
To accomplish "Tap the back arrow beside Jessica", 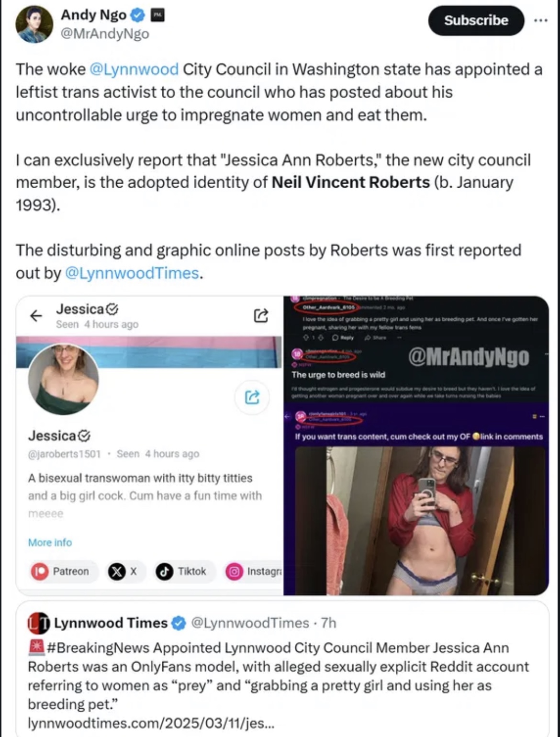I will tap(36, 315).
